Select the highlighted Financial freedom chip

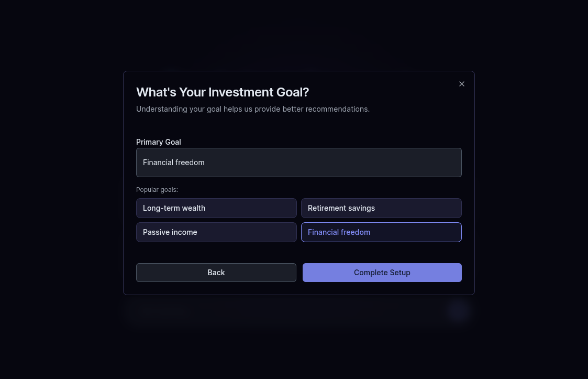pyautogui.click(x=381, y=232)
